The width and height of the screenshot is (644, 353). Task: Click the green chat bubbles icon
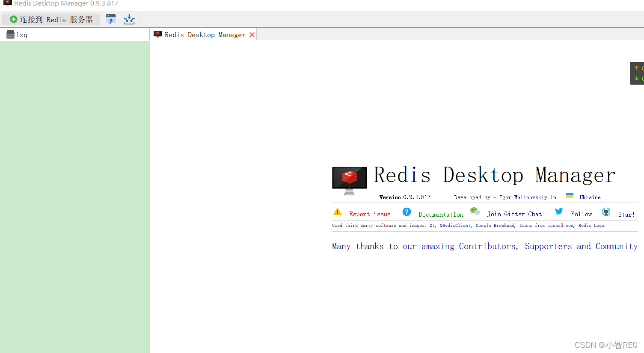click(x=475, y=211)
